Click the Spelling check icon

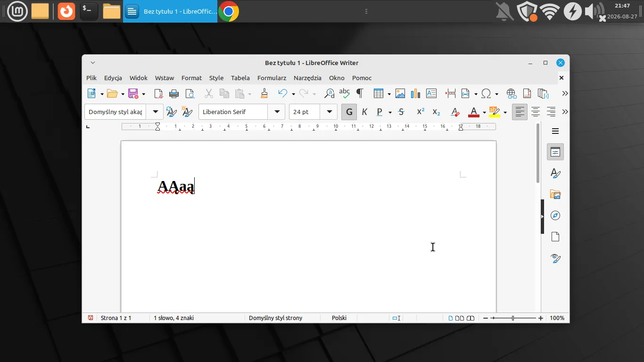pyautogui.click(x=345, y=93)
